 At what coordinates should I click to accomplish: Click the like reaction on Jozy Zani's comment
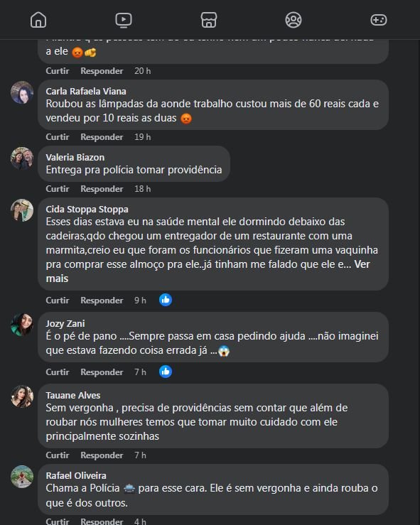point(166,372)
